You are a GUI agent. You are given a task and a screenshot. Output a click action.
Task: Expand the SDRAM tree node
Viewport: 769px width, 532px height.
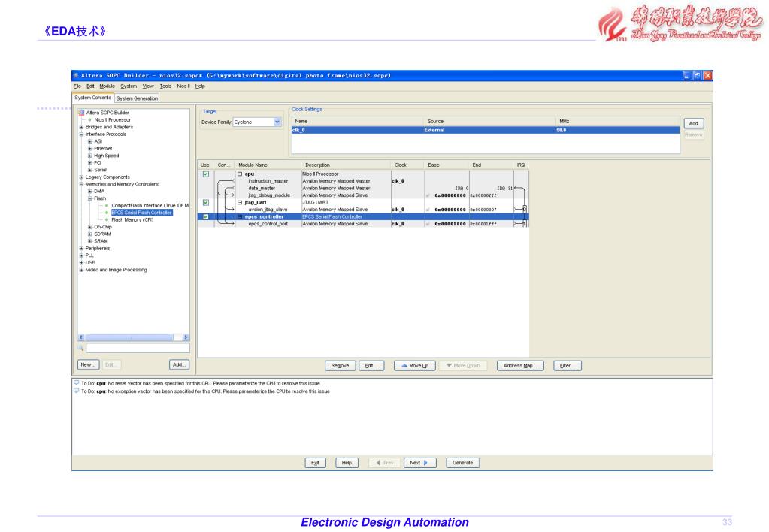pos(90,234)
